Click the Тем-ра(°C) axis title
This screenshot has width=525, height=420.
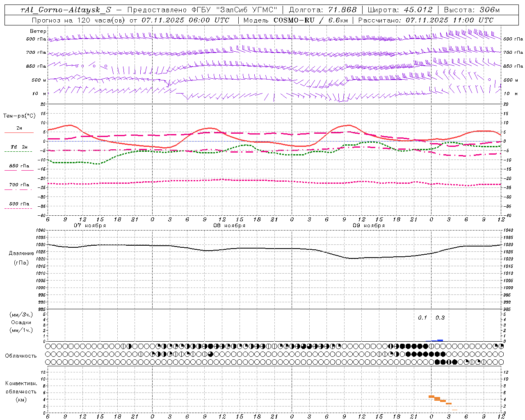point(19,116)
